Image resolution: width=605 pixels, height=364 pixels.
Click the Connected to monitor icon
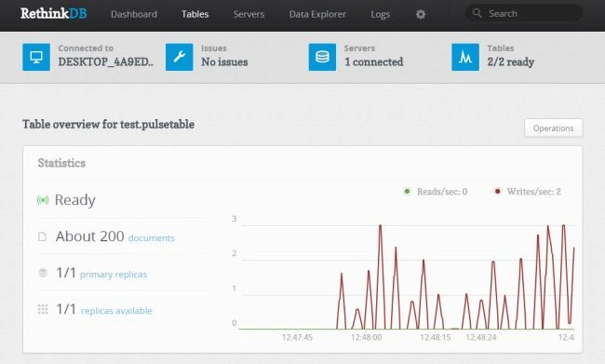(x=36, y=57)
